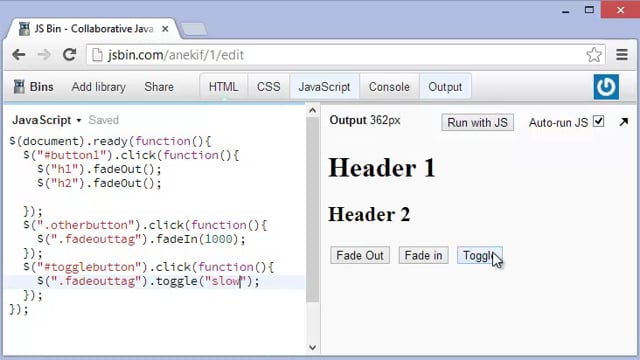Click the blue power icon in JS Bin
The image size is (640, 360).
coord(606,87)
